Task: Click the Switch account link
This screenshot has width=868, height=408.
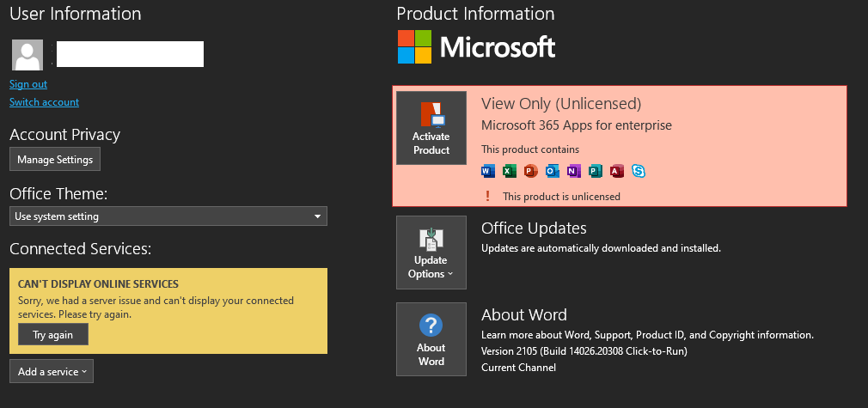Action: click(x=45, y=102)
